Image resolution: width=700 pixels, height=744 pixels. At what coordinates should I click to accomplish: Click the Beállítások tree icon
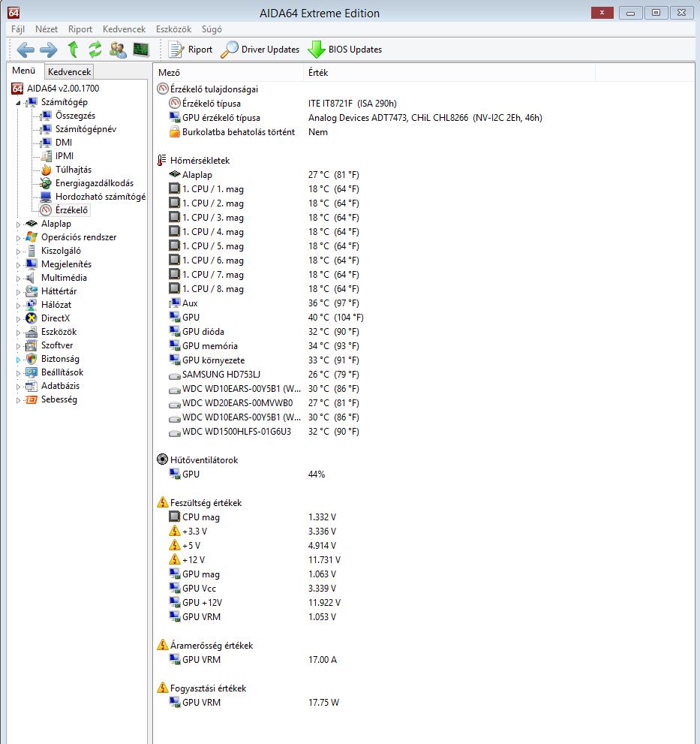coord(32,372)
